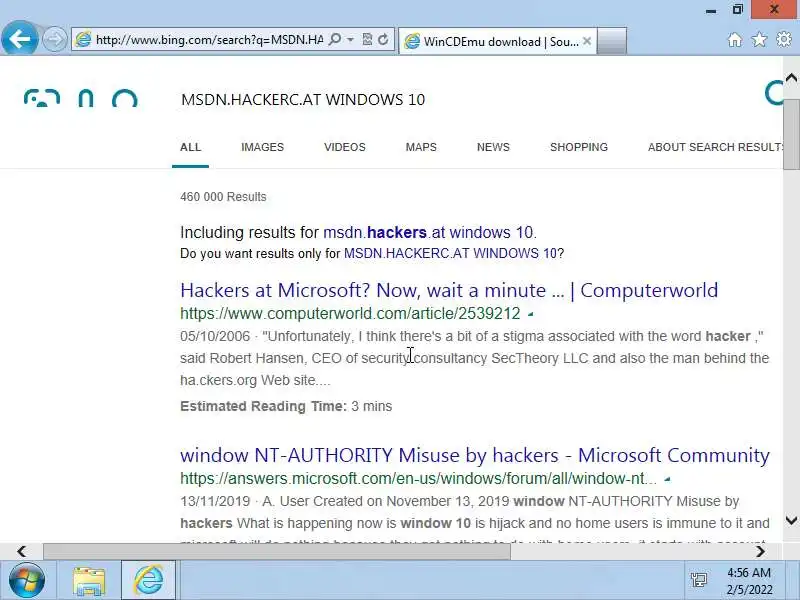Image resolution: width=800 pixels, height=600 pixels.
Task: Expand the arrow beside the computerworld URL
Action: [531, 314]
